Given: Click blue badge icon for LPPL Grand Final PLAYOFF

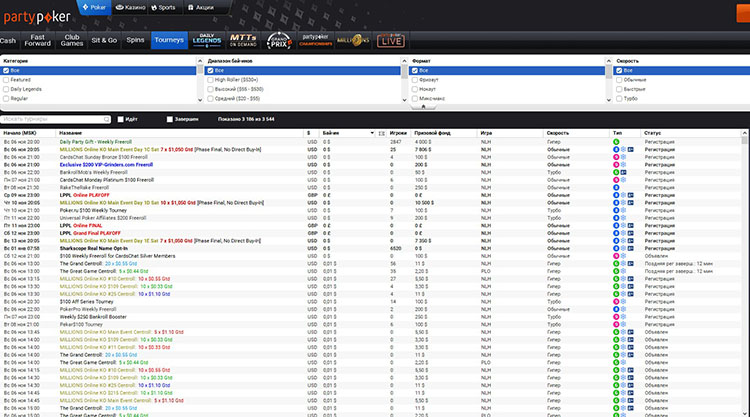Looking at the screenshot, I should coord(631,233).
